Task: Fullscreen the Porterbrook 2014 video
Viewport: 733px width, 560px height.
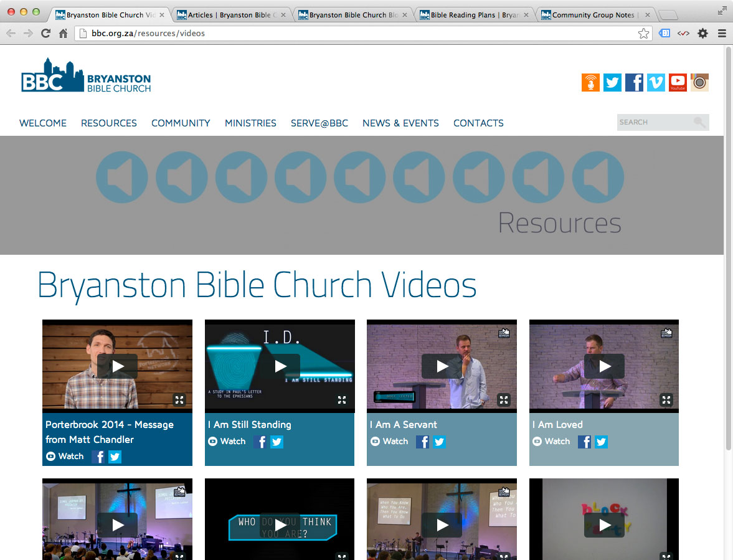Action: coord(179,400)
